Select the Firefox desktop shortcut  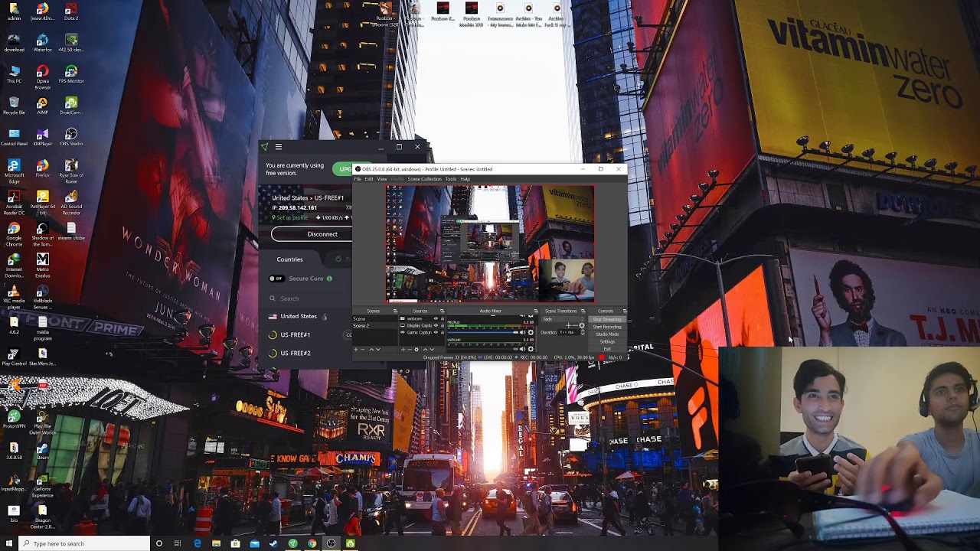tap(42, 168)
